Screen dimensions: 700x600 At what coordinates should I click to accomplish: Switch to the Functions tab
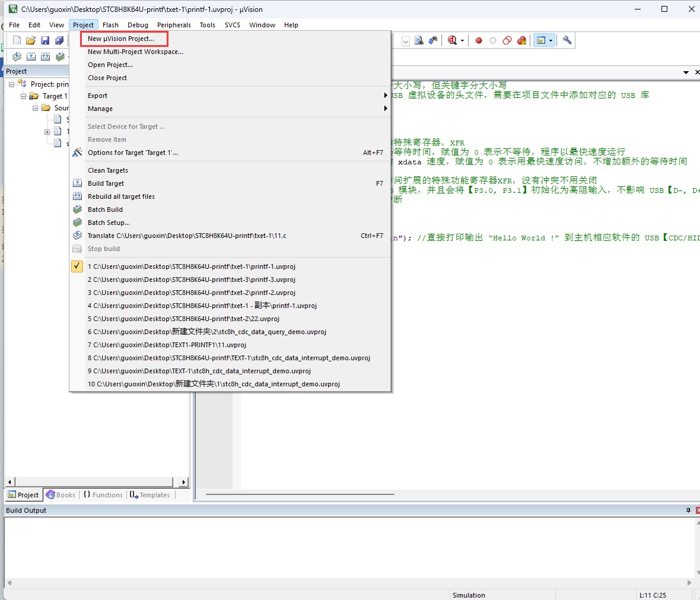103,494
